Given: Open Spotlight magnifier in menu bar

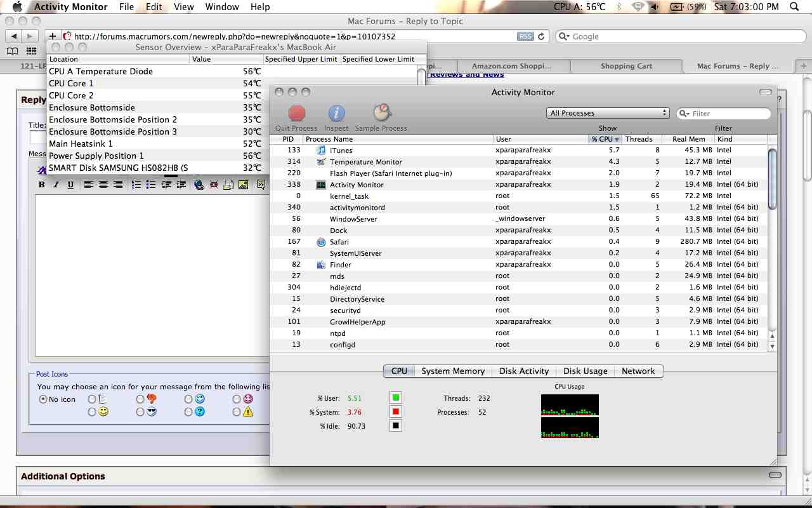Looking at the screenshot, I should [794, 7].
